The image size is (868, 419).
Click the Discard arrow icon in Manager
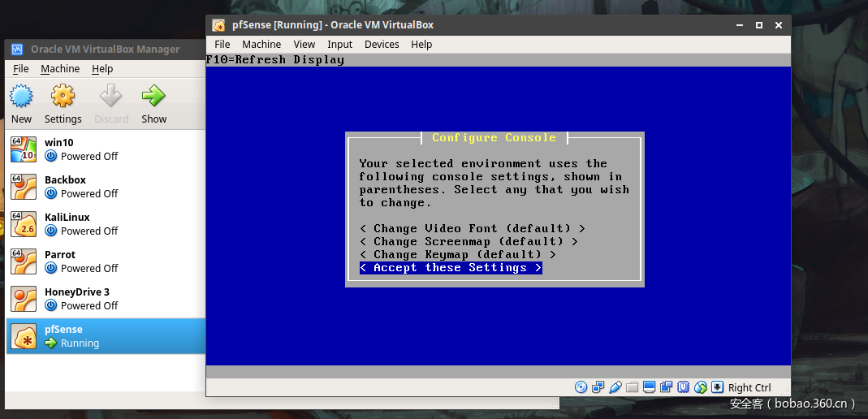click(110, 97)
